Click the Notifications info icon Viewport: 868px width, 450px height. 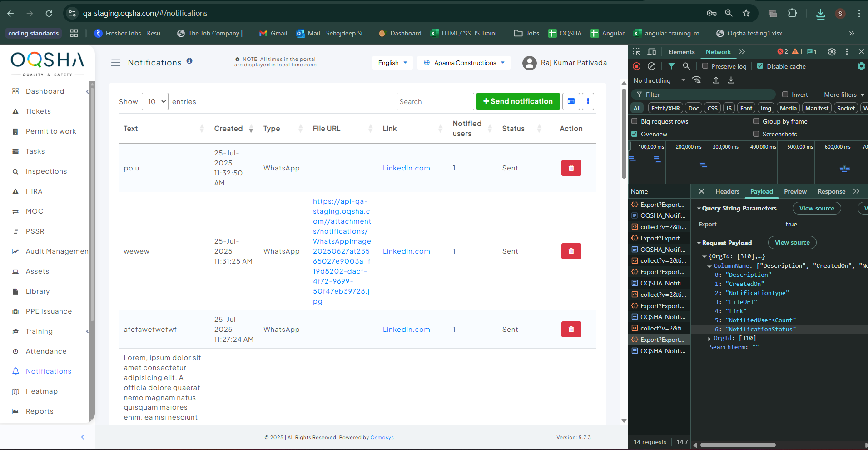[x=189, y=61]
